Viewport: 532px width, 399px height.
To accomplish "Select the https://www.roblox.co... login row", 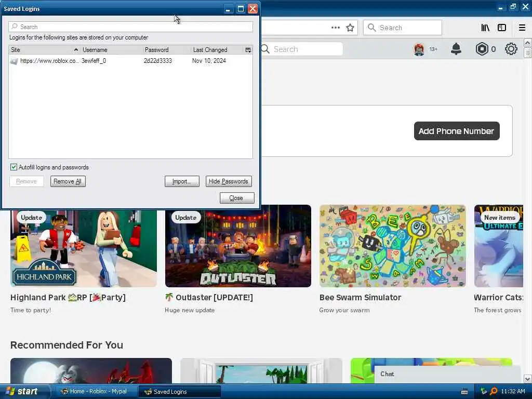I will pyautogui.click(x=130, y=61).
